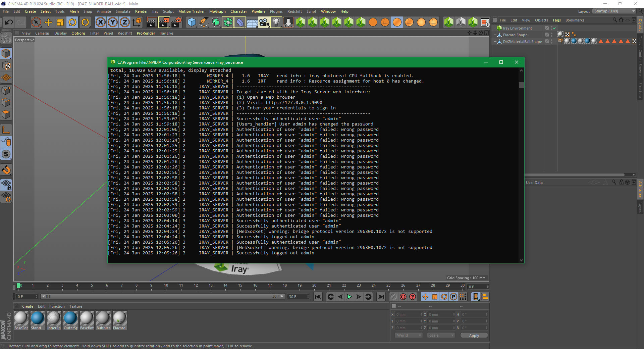644x349 pixels.
Task: Open the viewport Cameras menu
Action: [42, 33]
